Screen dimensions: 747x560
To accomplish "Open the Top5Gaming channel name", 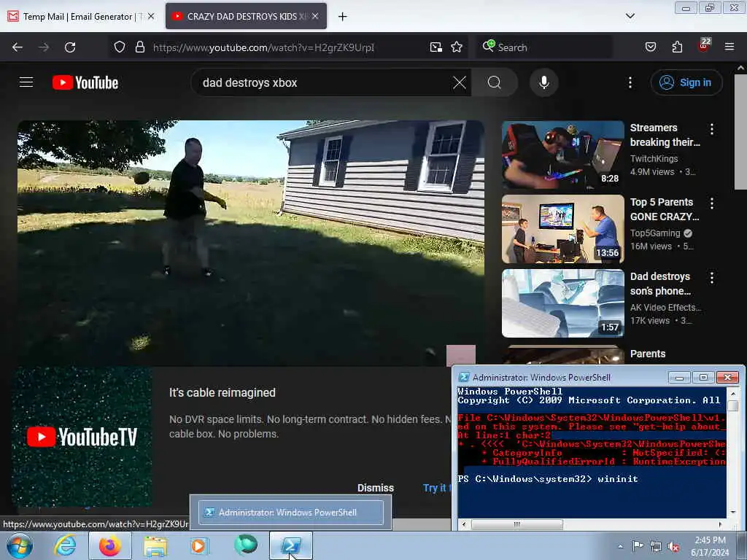I will click(655, 233).
